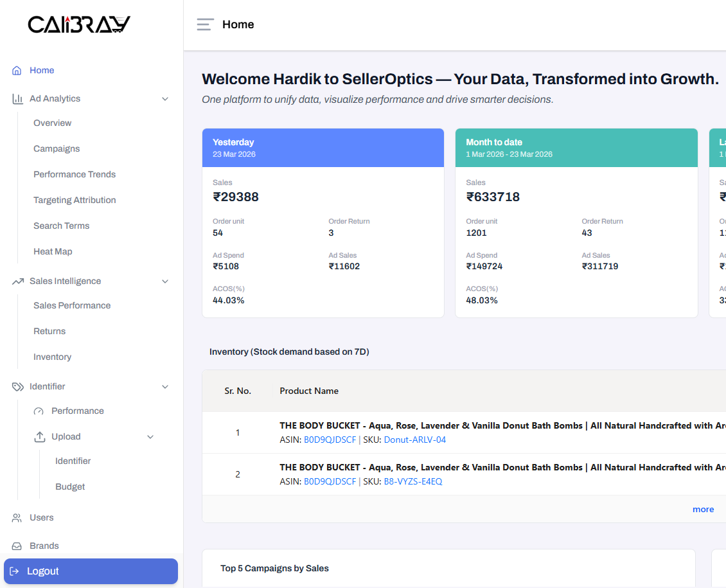Open Search Terms in sidebar

pyautogui.click(x=61, y=226)
